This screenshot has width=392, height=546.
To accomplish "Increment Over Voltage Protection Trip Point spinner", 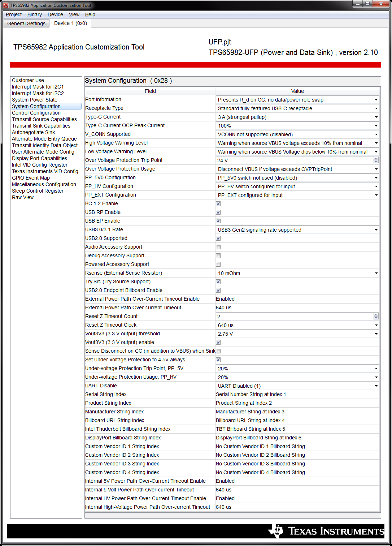I will point(376,159).
